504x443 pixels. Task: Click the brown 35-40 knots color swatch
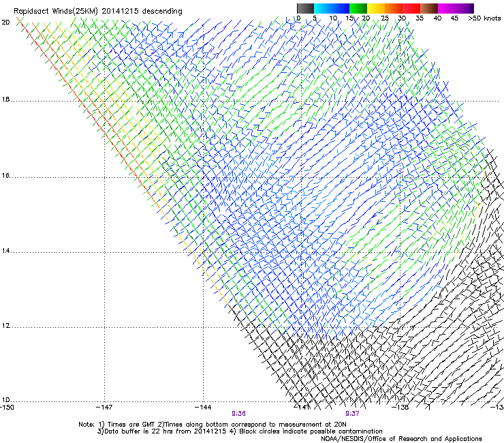[x=429, y=8]
